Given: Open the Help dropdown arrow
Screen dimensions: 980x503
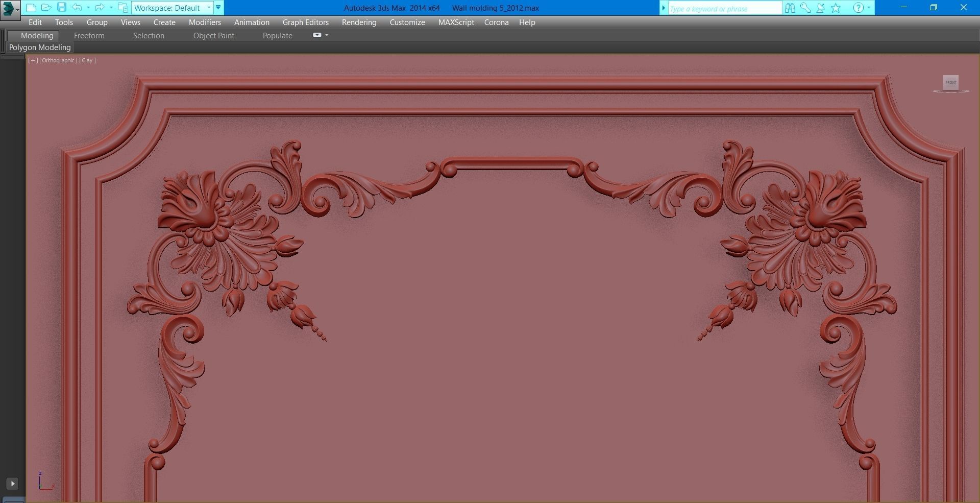Looking at the screenshot, I should click(869, 8).
